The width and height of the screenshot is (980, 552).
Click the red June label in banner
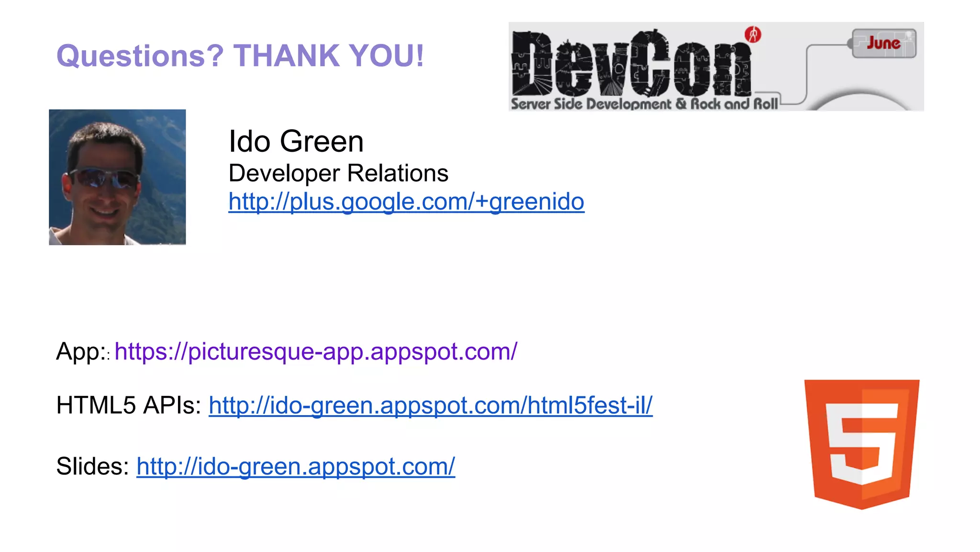click(x=883, y=43)
